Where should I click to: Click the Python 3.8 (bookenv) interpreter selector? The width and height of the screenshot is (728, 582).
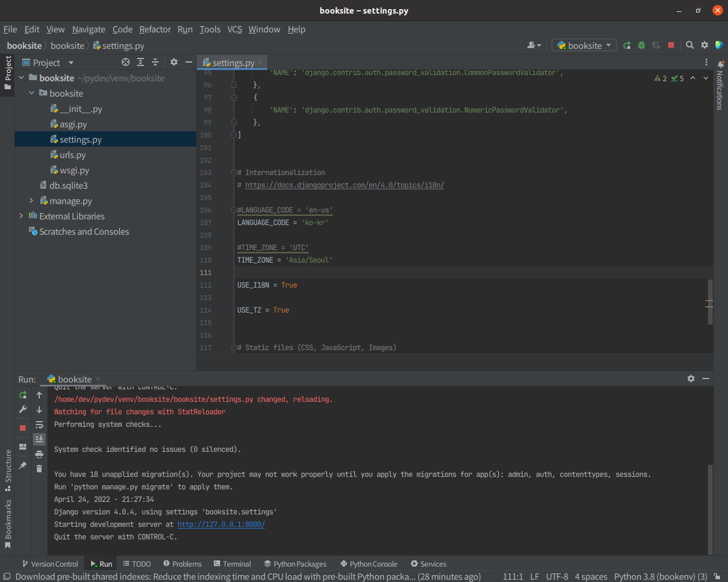tap(660, 576)
